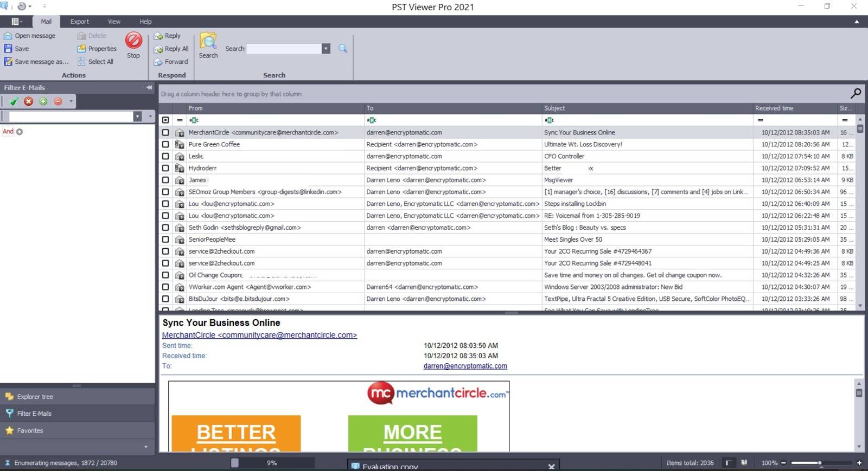Viewport: 868px width, 471px height.
Task: Open the Export ribbon tab
Action: click(x=80, y=22)
